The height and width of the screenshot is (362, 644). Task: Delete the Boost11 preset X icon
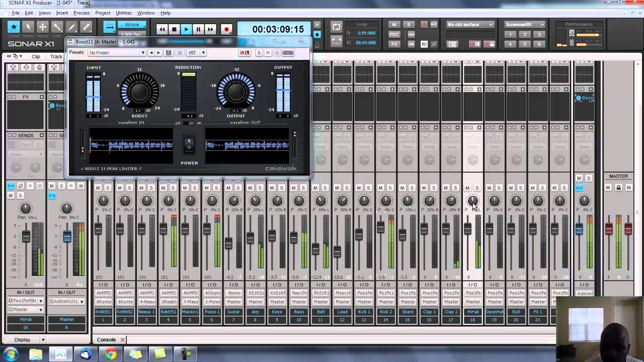click(180, 53)
